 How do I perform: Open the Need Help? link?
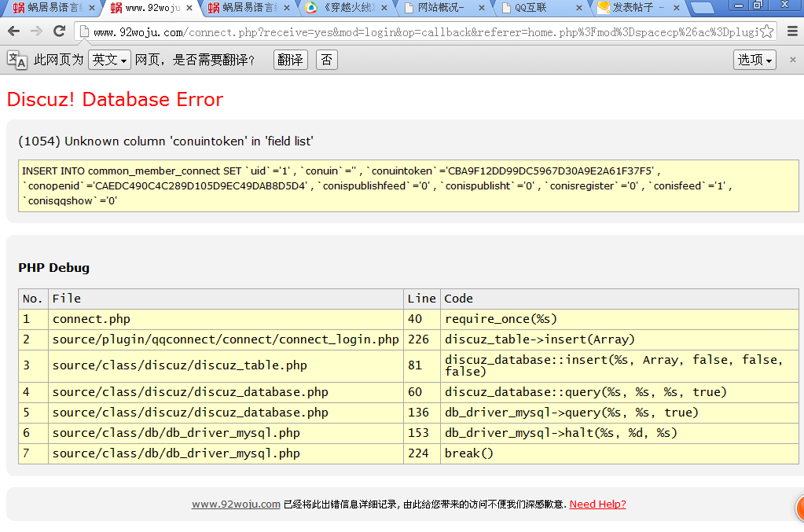[597, 504]
